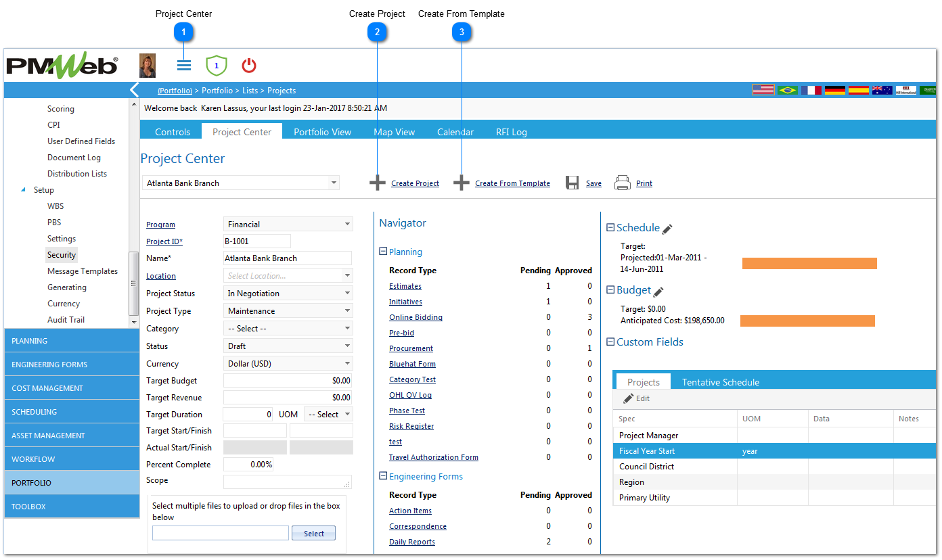Viewport: 942px width, 560px height.
Task: Collapse the sidebar with the left arrow
Action: (x=134, y=90)
